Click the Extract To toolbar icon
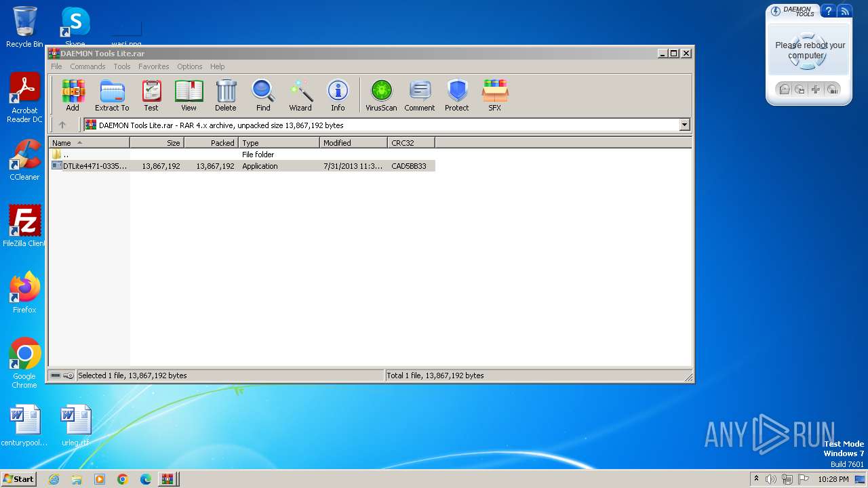Viewport: 868px width, 488px height. (112, 95)
